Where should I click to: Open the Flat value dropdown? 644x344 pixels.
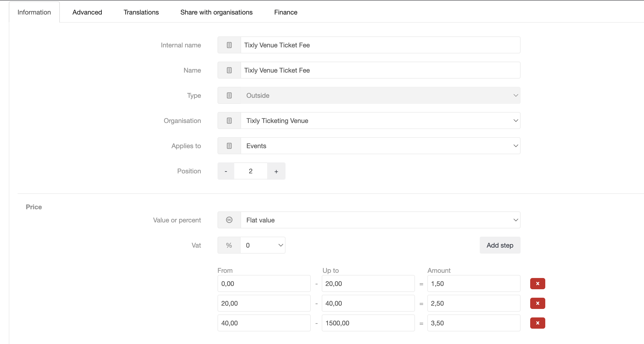point(380,220)
